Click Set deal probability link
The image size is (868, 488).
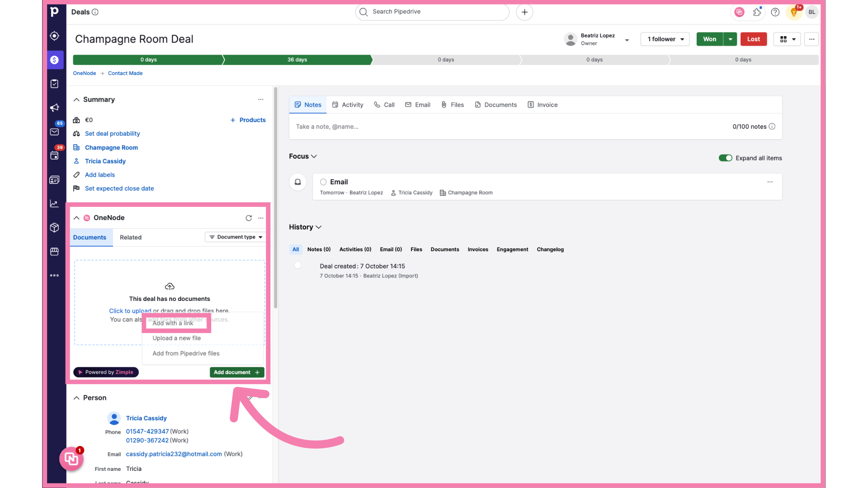coord(113,134)
